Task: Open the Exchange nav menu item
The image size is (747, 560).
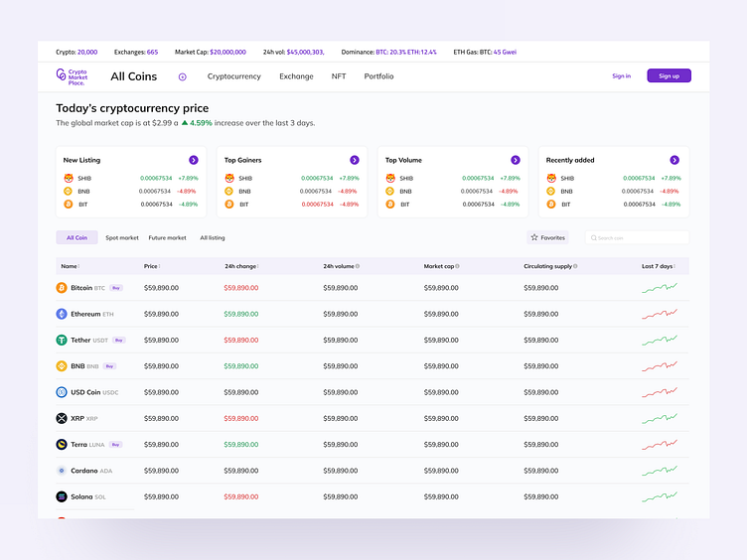Action: (296, 76)
